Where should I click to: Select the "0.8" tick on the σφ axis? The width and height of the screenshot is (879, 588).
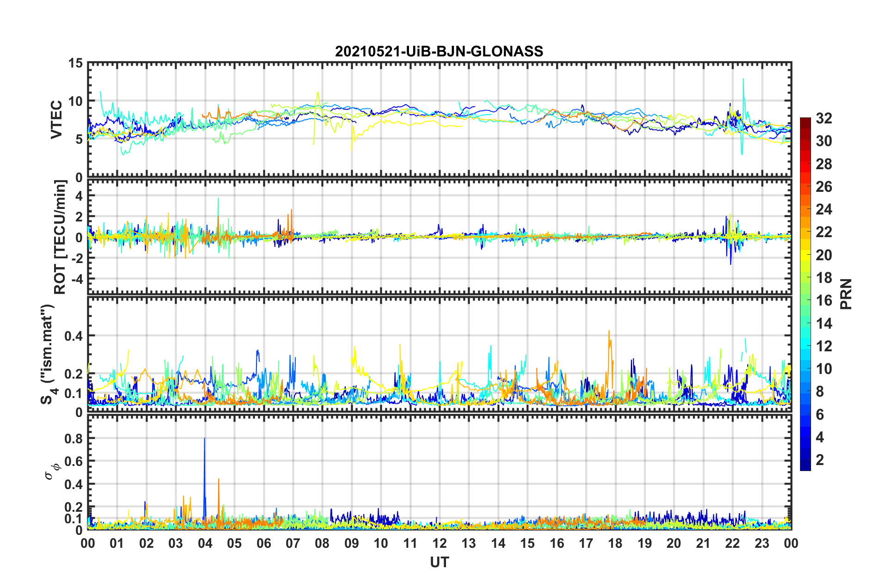pos(74,438)
